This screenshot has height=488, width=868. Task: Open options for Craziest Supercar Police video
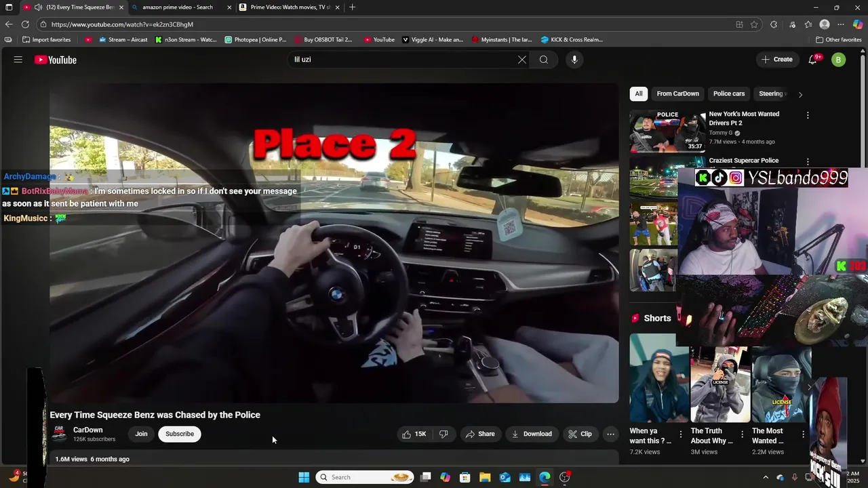click(x=808, y=162)
